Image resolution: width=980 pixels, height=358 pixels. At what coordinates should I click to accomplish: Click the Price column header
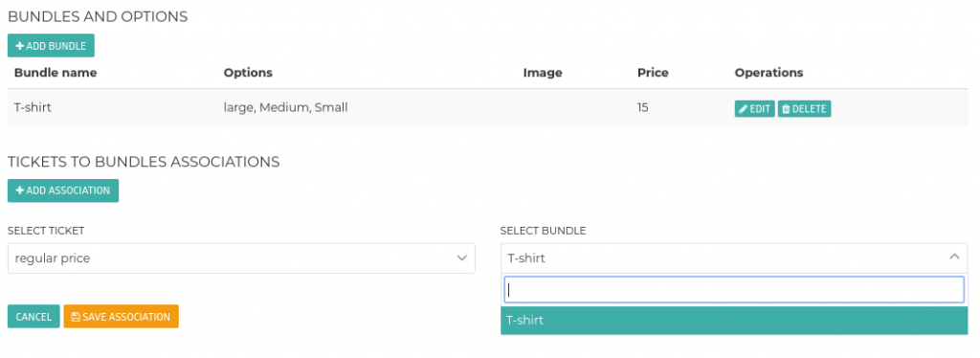[x=653, y=73]
